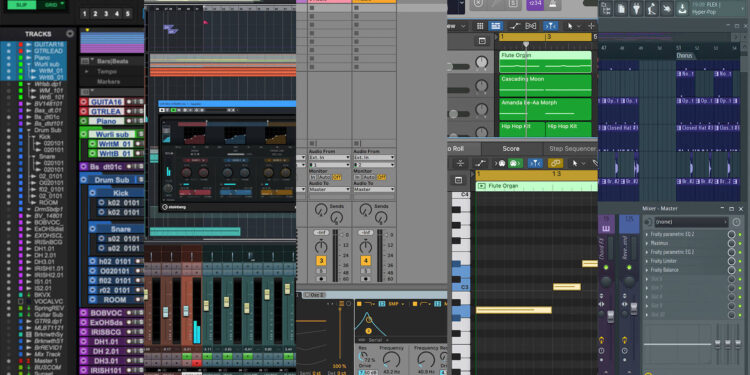This screenshot has width=750, height=375.
Task: Recall memory location button 1
Action: [x=85, y=14]
